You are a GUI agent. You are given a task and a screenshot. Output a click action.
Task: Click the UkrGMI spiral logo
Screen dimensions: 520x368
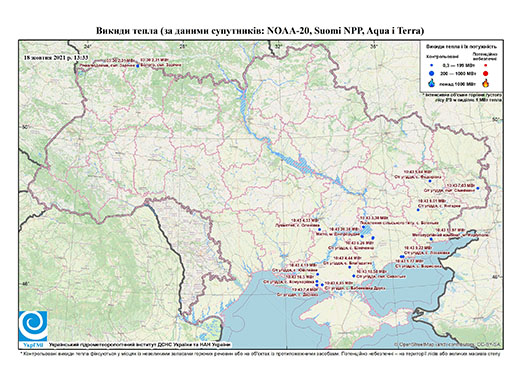pos(33,327)
